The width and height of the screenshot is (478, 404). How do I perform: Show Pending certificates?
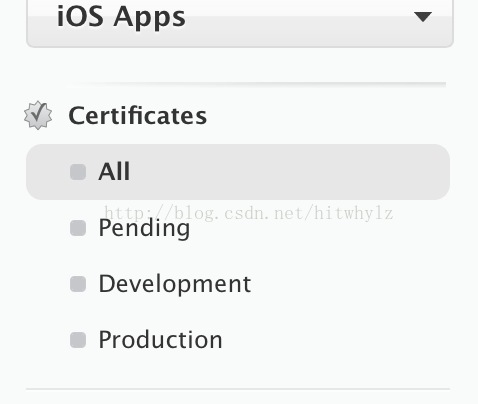point(144,228)
